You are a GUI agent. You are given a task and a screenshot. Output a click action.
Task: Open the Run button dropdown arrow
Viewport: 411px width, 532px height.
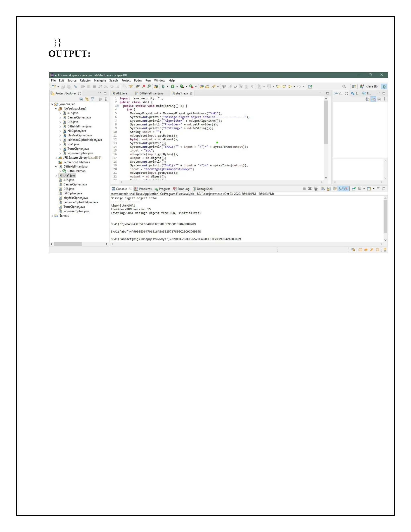tap(177, 87)
